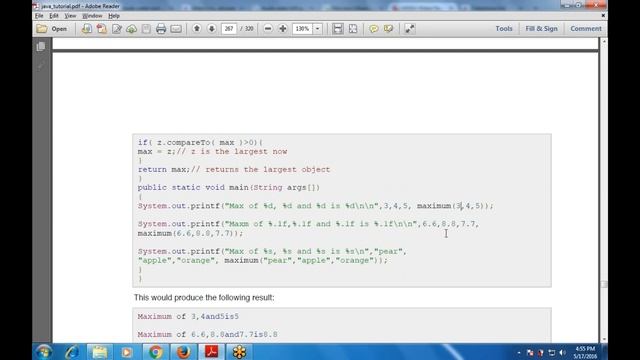The image size is (640, 360).
Task: Click the Save to cloud icon
Action: pyautogui.click(x=131, y=29)
